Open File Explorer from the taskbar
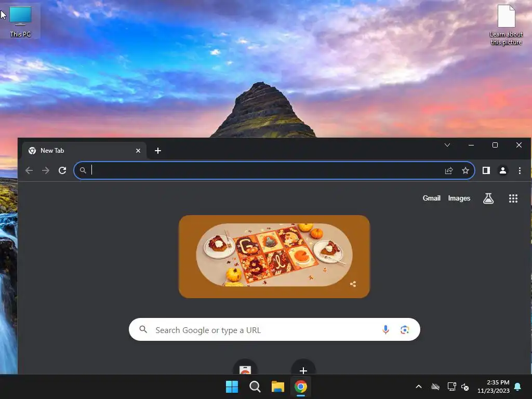Screen dimensions: 532x399 [277, 387]
